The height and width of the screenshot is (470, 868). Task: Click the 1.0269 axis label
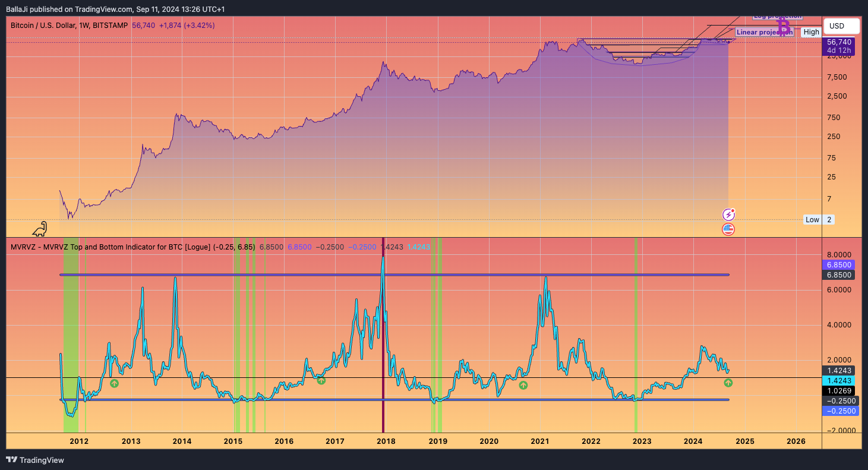[x=839, y=391]
